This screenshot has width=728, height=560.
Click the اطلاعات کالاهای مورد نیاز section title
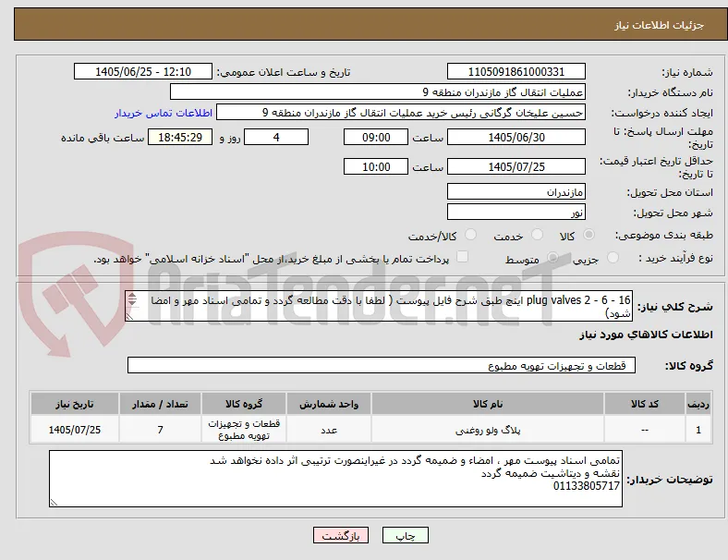tap(646, 335)
